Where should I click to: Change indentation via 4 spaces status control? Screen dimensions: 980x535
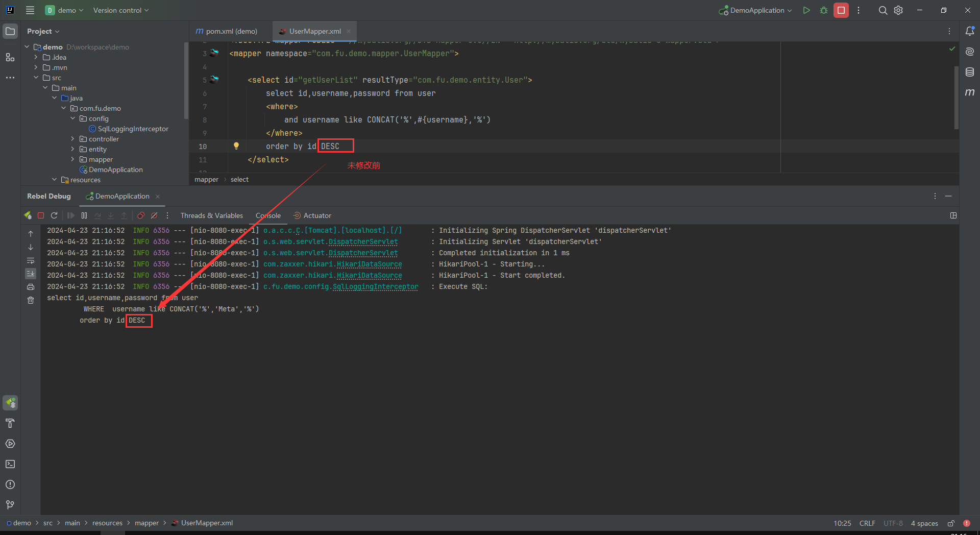(924, 523)
